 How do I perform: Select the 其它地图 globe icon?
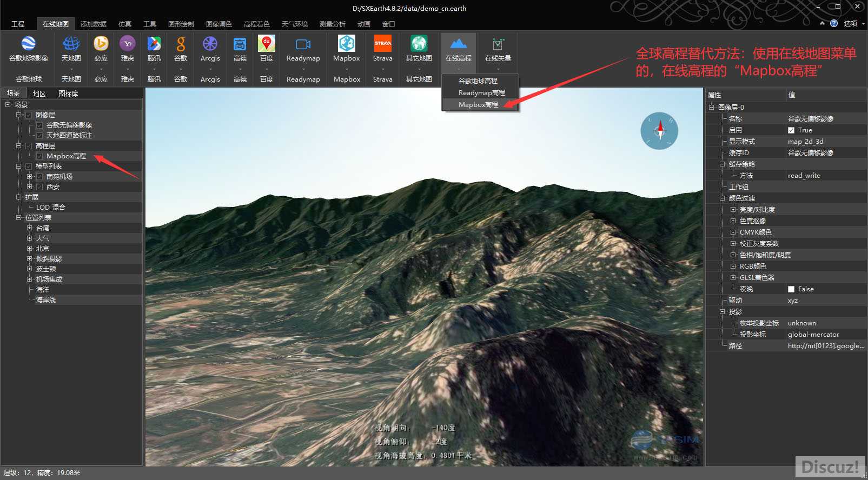click(419, 43)
